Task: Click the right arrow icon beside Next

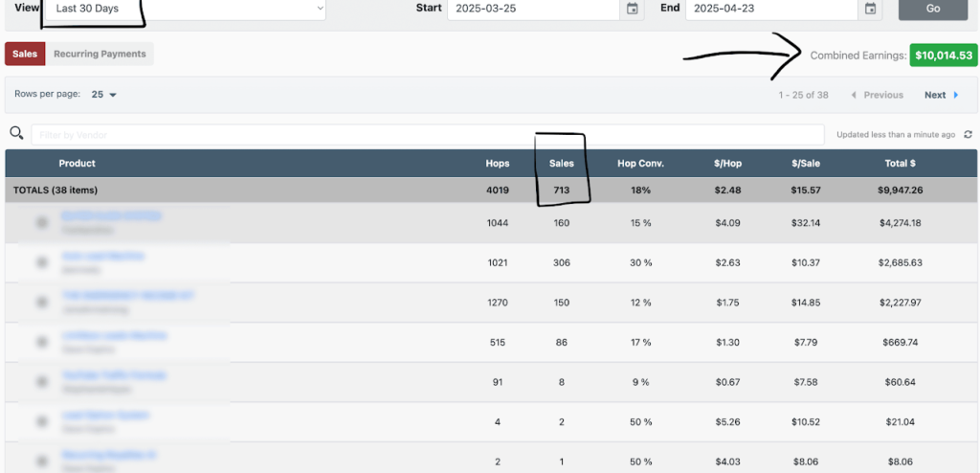Action: pos(955,95)
